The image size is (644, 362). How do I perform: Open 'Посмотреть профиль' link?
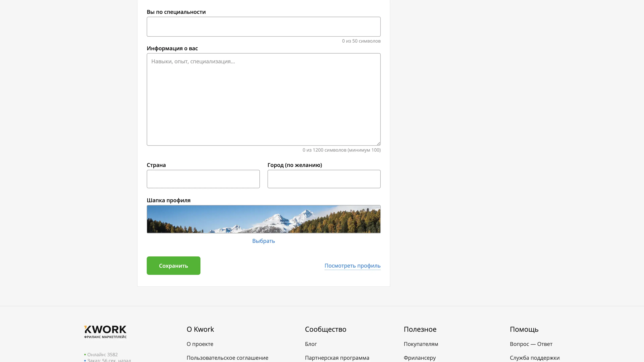pyautogui.click(x=352, y=266)
